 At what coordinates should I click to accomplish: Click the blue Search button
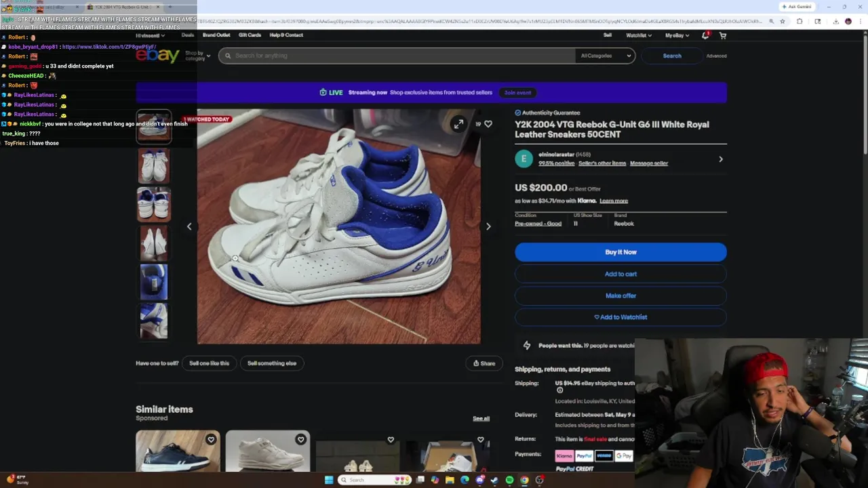pyautogui.click(x=672, y=56)
